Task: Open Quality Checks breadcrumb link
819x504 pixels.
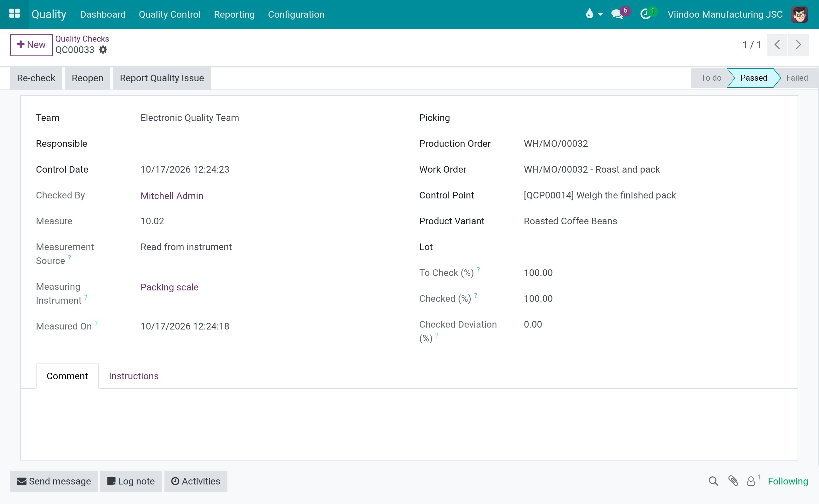Action: [82, 39]
